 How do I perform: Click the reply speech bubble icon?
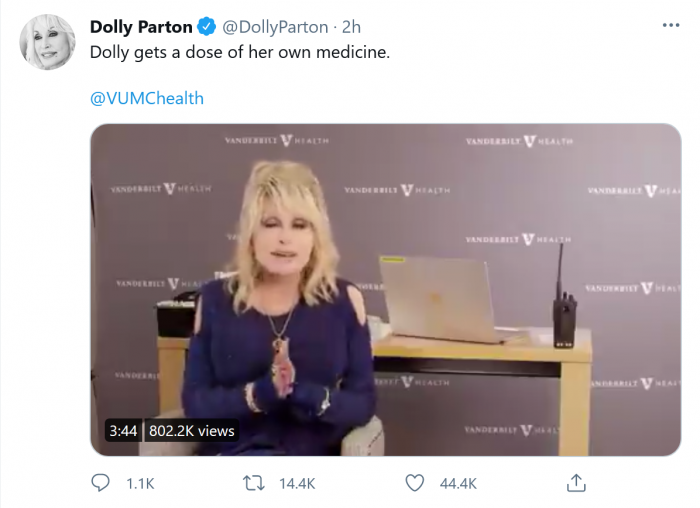point(100,483)
